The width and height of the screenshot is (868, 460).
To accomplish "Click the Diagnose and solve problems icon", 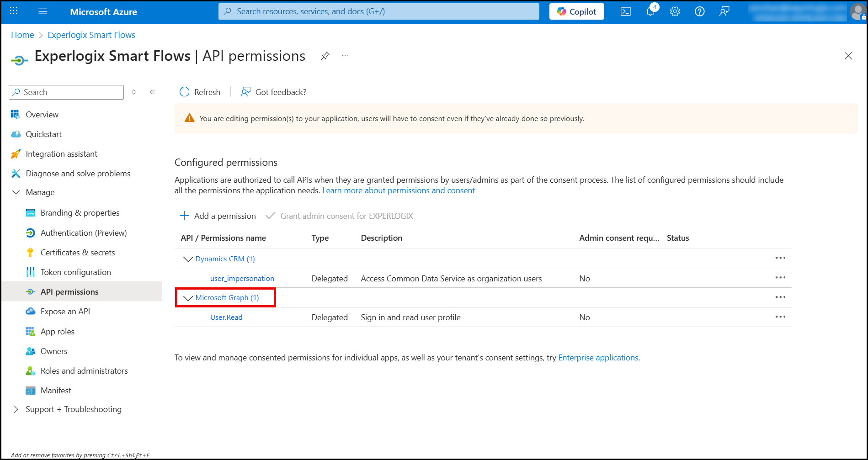I will coord(16,174).
